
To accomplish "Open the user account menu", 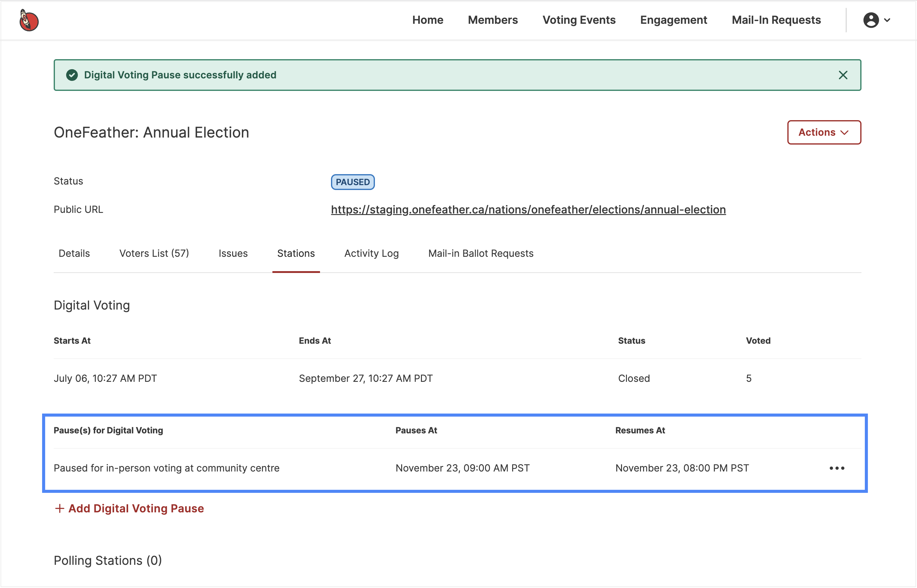I will [x=877, y=20].
